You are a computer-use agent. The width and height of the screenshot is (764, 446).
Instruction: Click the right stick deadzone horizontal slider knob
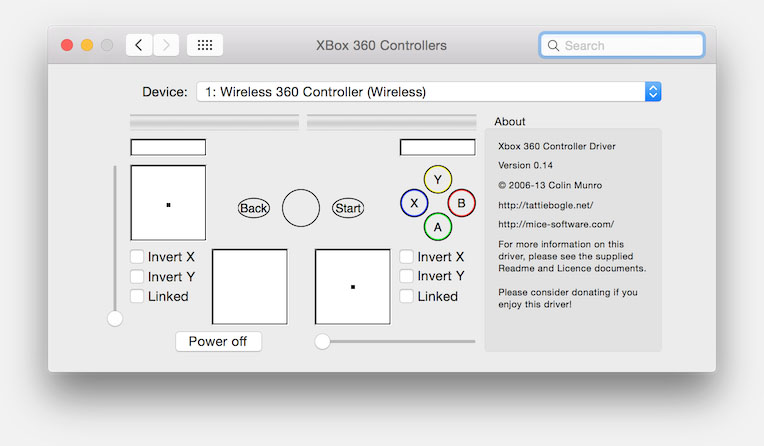(322, 342)
